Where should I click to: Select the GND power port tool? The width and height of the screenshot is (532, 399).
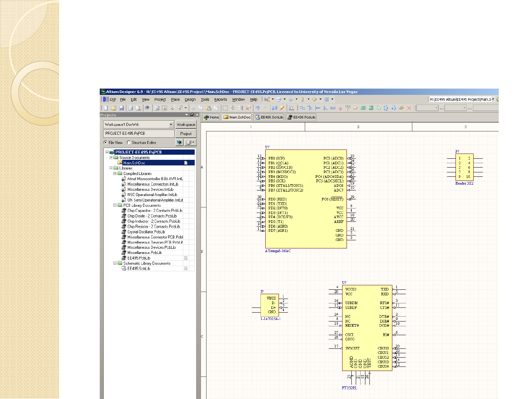pos(340,108)
